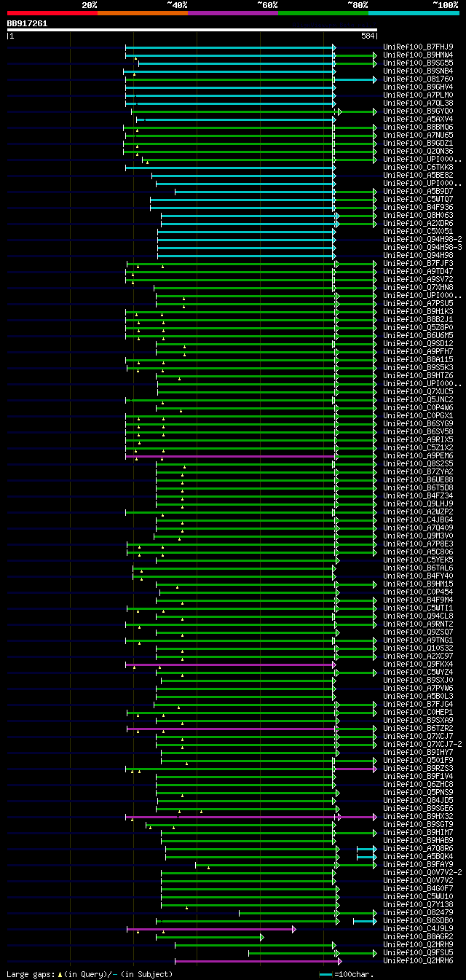Screen dimensions: 466x980
Task: Open hit UniRef100_B9HM15
Action: click(x=418, y=584)
